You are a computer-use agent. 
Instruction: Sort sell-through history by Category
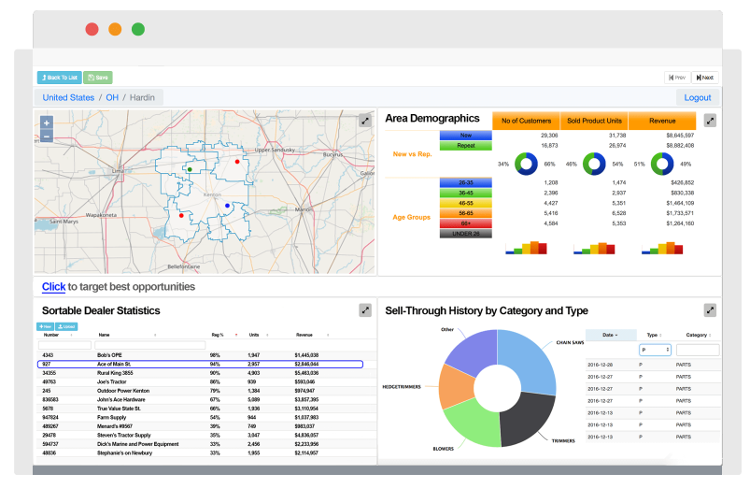698,335
